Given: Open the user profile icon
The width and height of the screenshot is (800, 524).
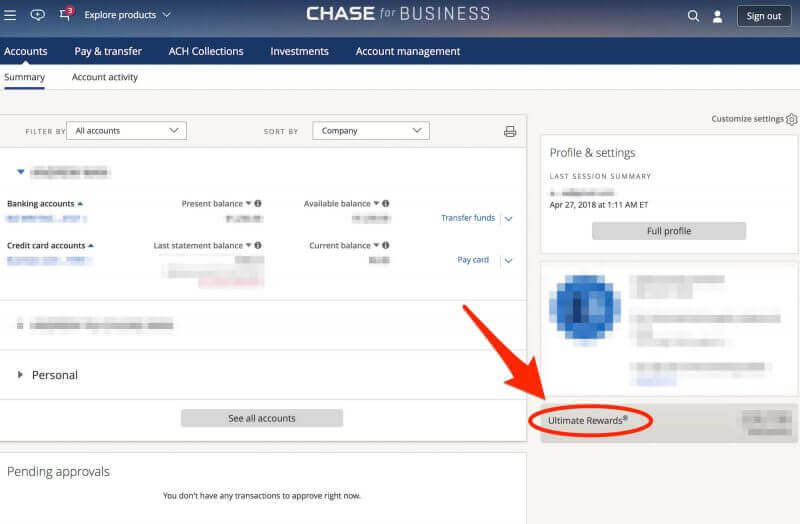Looking at the screenshot, I should [717, 16].
